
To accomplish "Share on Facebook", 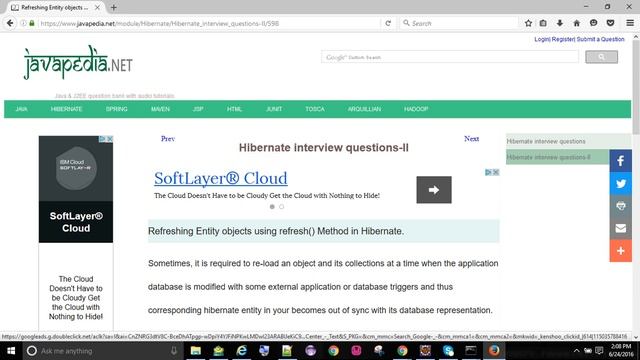I will point(621,161).
